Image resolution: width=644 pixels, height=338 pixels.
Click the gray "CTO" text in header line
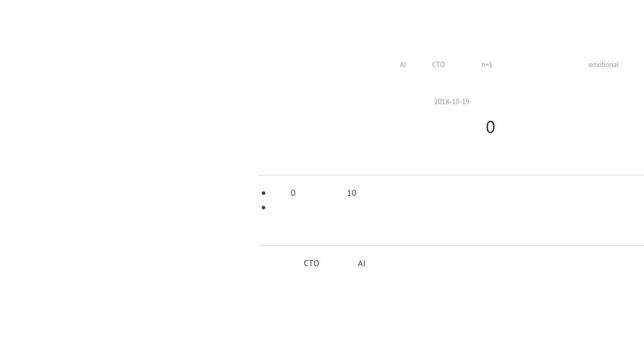click(438, 64)
